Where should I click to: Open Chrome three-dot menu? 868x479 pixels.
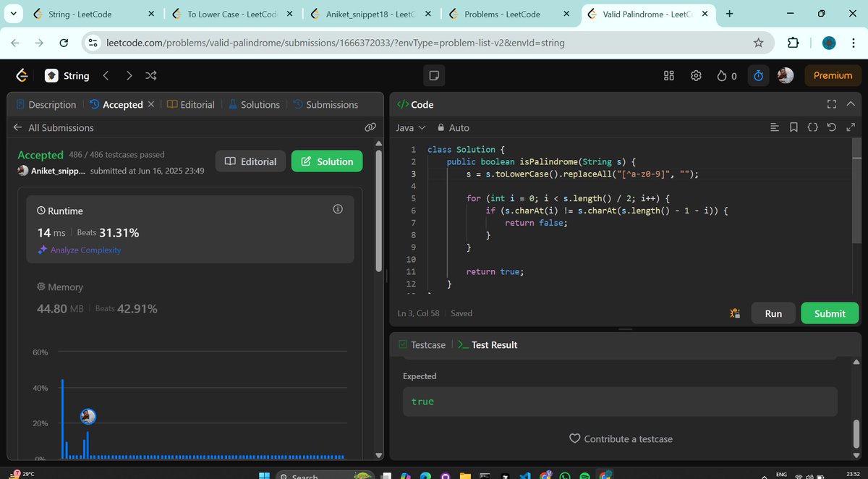pos(854,43)
